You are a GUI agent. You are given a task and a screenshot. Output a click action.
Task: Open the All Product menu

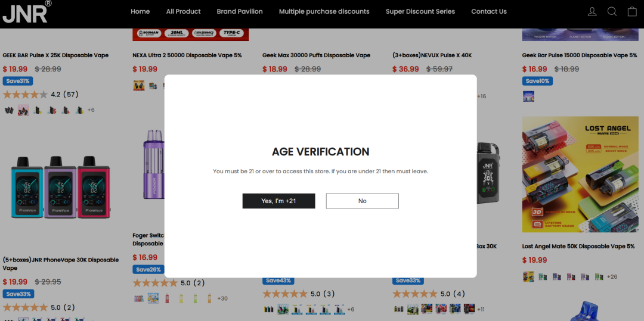(183, 11)
